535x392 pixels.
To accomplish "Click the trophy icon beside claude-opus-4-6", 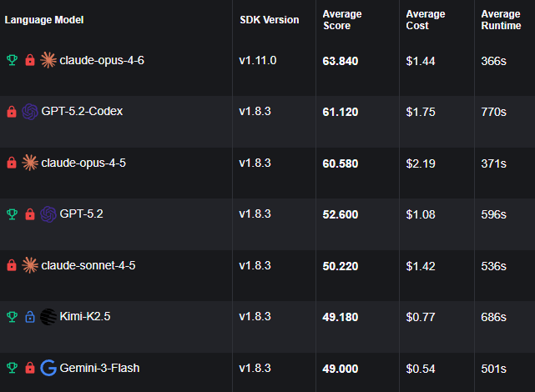I will (12, 60).
